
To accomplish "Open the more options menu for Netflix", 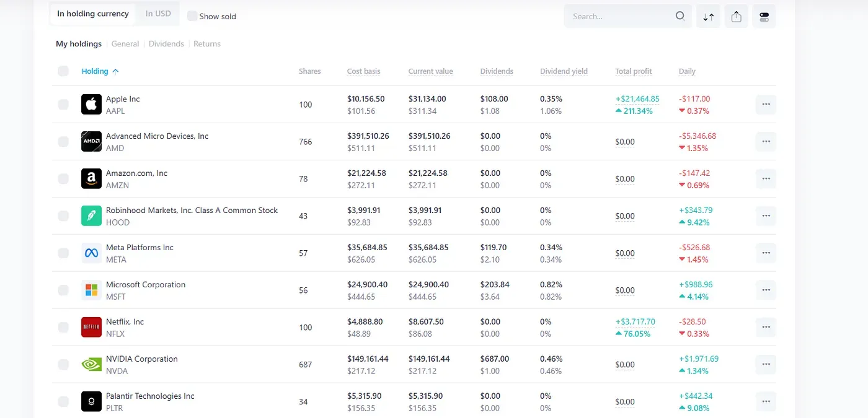I will point(766,328).
